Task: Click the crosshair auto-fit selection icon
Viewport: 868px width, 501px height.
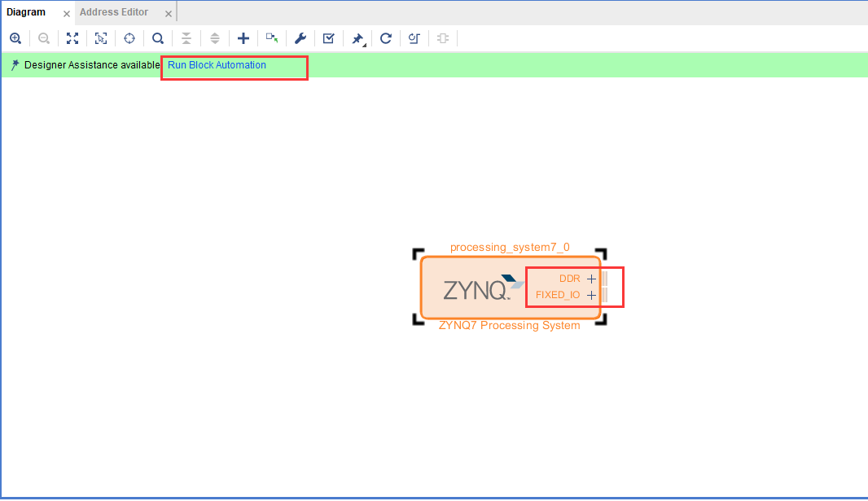Action: tap(129, 38)
